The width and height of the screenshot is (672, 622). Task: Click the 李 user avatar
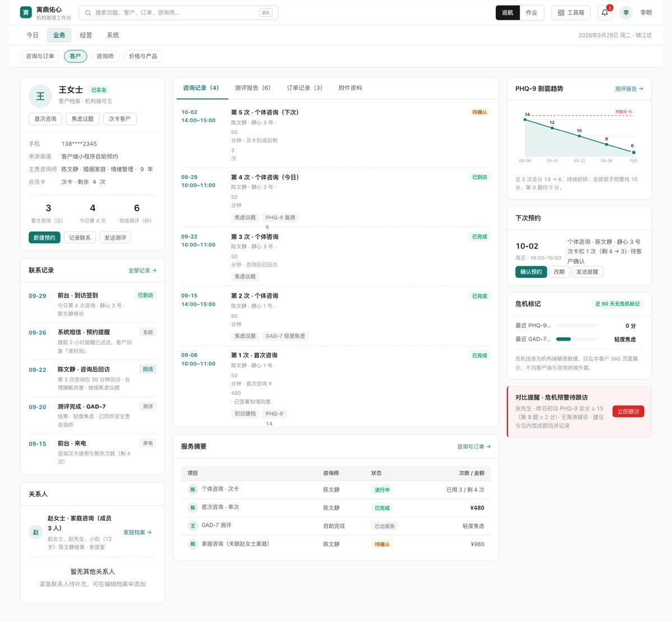(626, 12)
